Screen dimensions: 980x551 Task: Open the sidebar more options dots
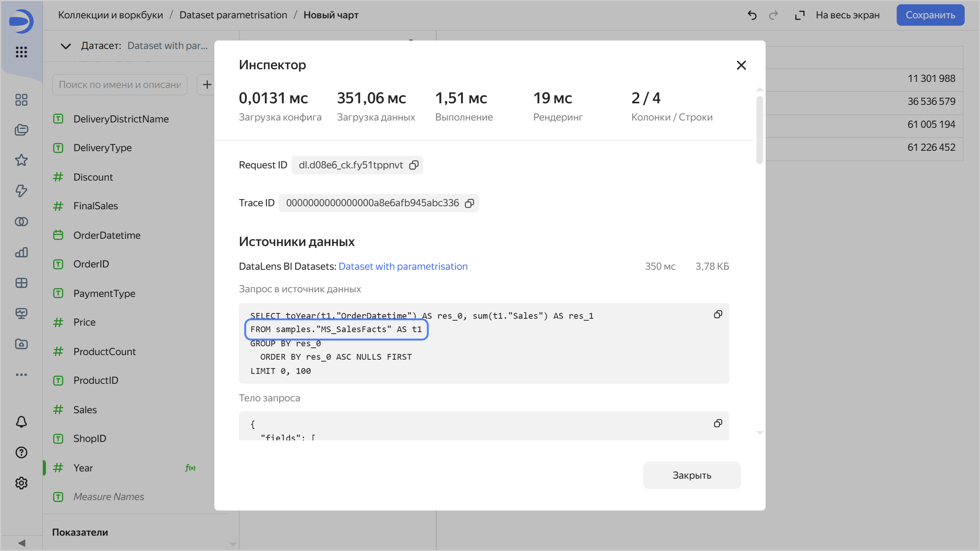(21, 374)
